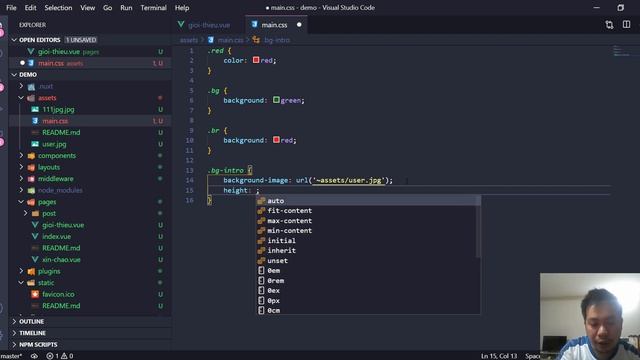Viewport: 640px width, 360px height.
Task: Click the Ln 15, Col 13 status entry
Action: [x=499, y=356]
